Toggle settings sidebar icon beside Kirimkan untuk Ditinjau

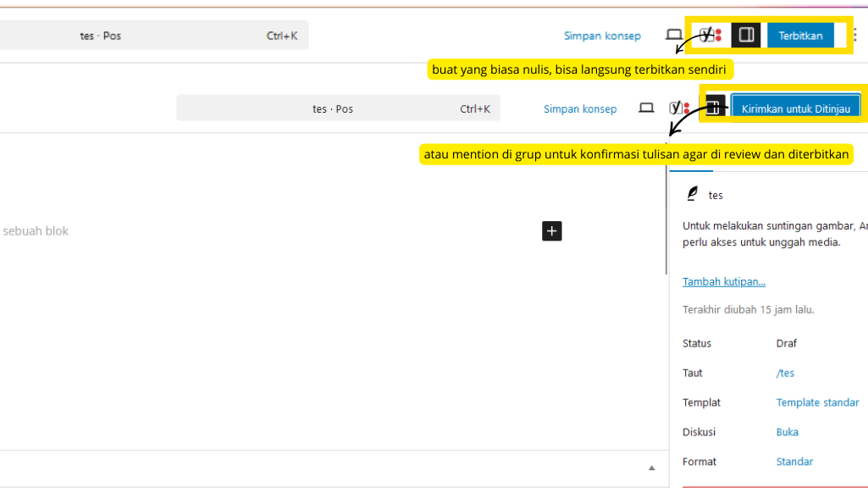[x=715, y=106]
